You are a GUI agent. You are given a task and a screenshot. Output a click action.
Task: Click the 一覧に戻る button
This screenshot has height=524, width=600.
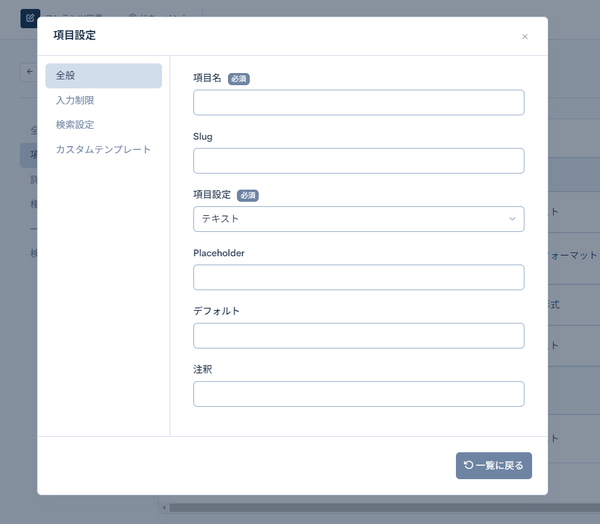point(494,465)
